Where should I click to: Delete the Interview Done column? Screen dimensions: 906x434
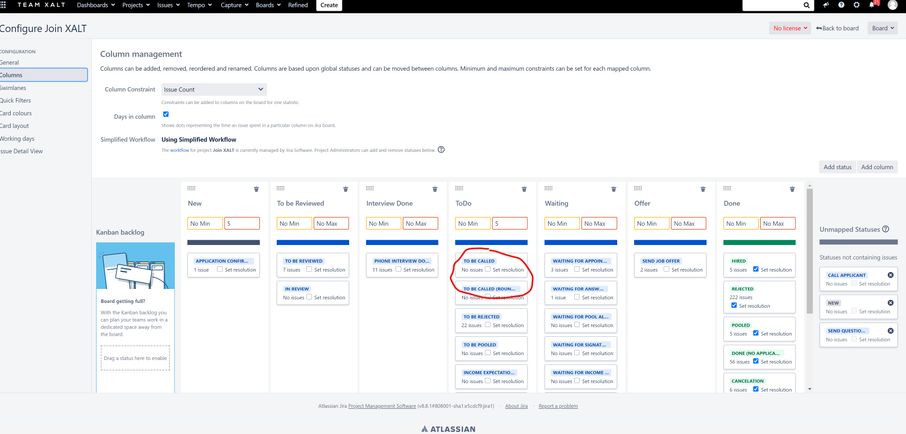[435, 189]
